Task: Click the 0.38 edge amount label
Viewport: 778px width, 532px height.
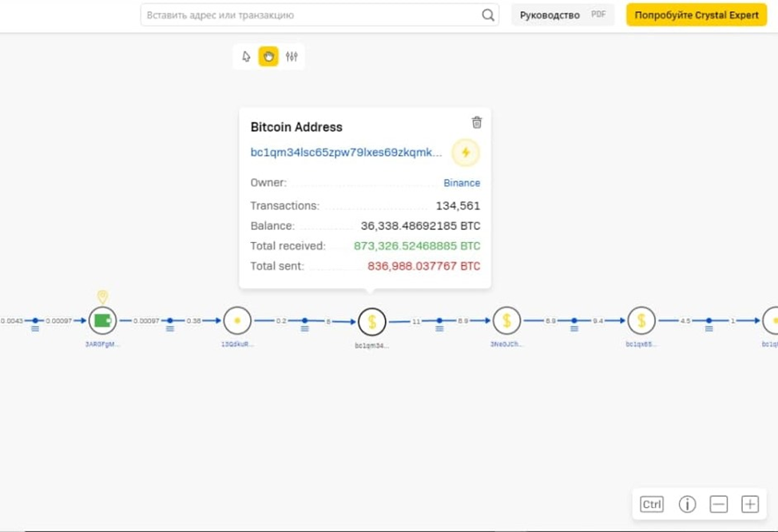Action: (x=193, y=320)
